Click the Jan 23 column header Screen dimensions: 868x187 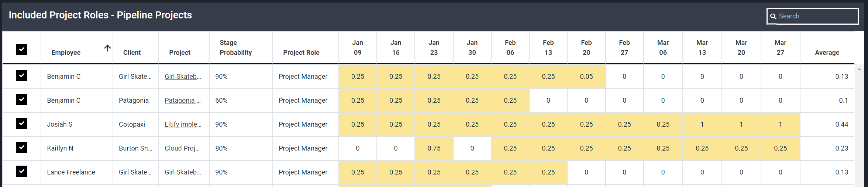[434, 47]
